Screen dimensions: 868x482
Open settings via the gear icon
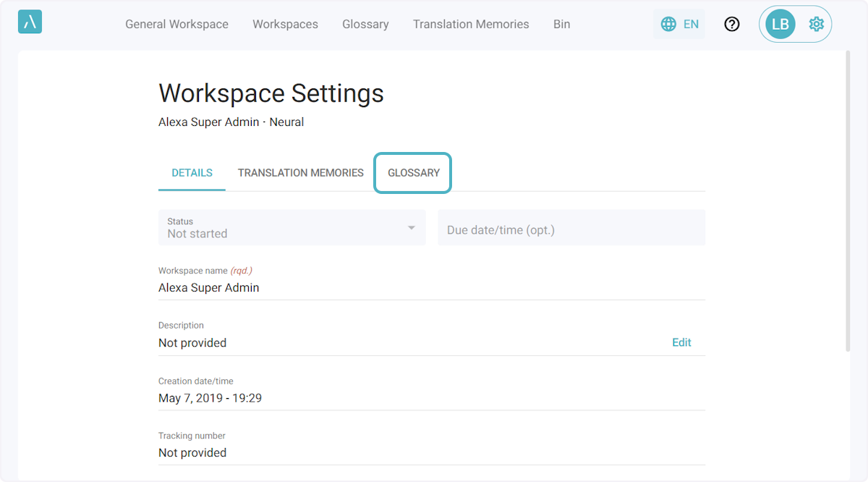[x=817, y=24]
